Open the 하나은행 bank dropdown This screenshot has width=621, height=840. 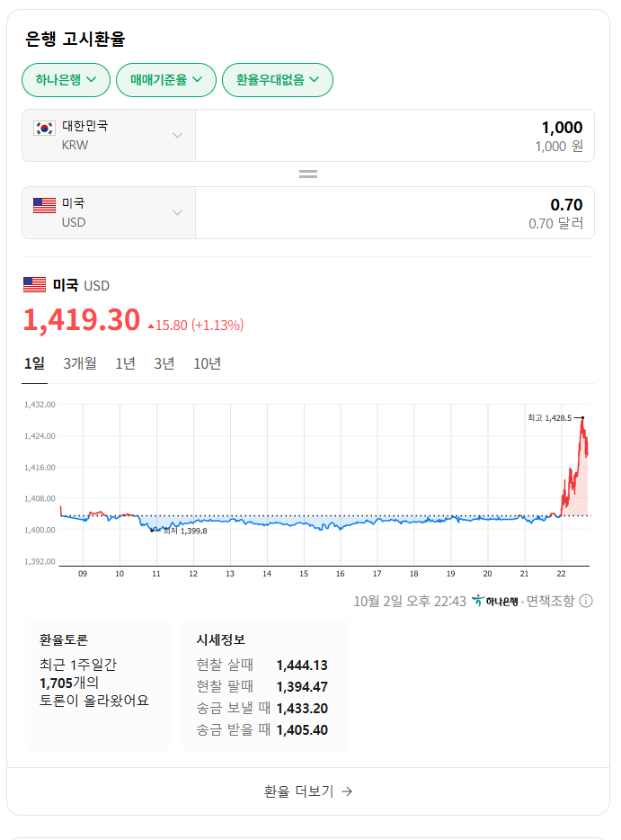(66, 80)
